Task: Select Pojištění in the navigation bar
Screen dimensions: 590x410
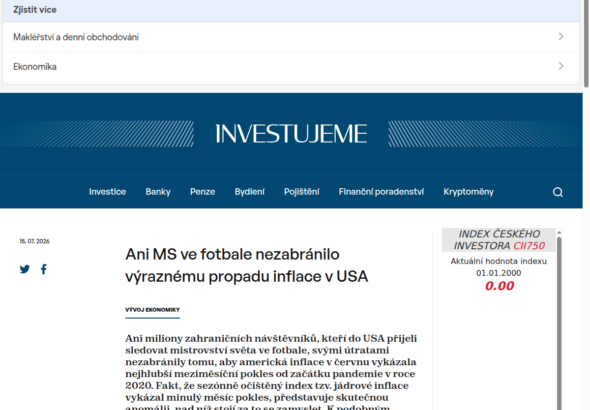Action: click(302, 192)
